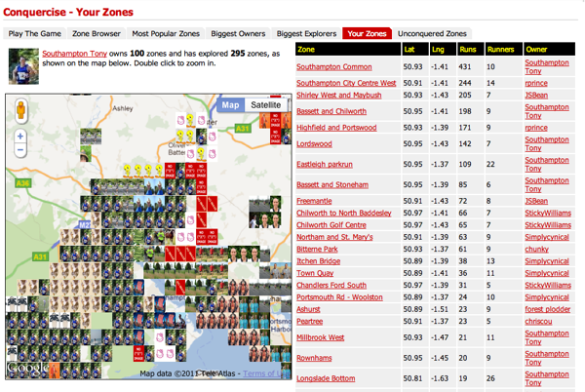This screenshot has width=585, height=392.
Task: Open the Bitterne Park zone link
Action: (x=317, y=250)
